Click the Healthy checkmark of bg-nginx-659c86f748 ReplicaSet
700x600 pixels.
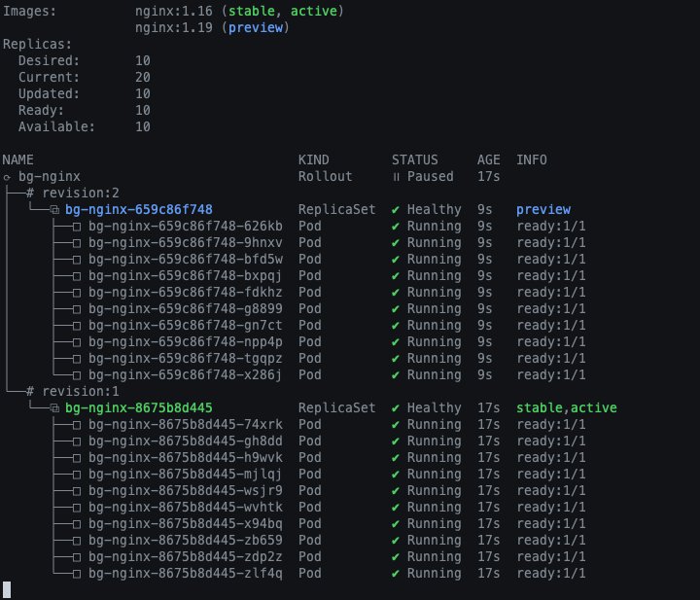pos(396,209)
